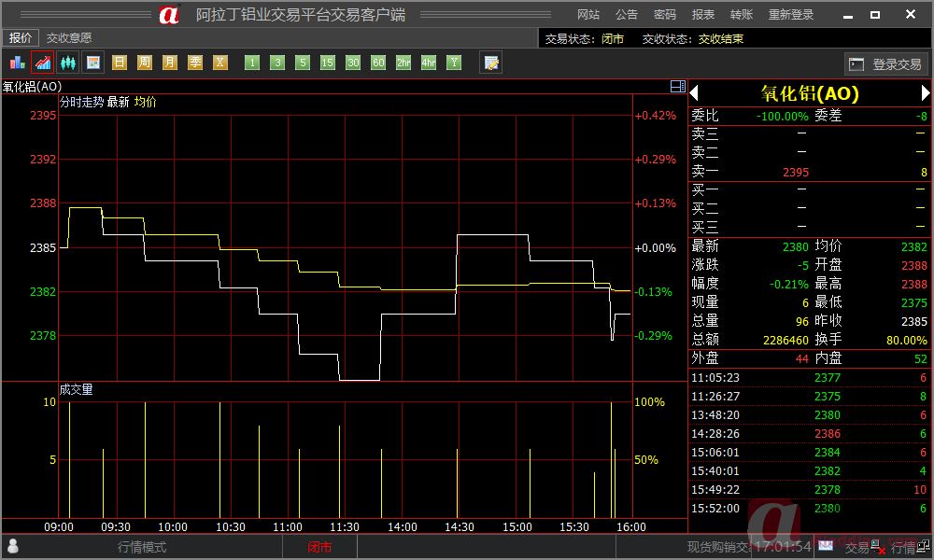The height and width of the screenshot is (560, 934).
Task: Click the trade row at 14:28:26
Action: [808, 434]
